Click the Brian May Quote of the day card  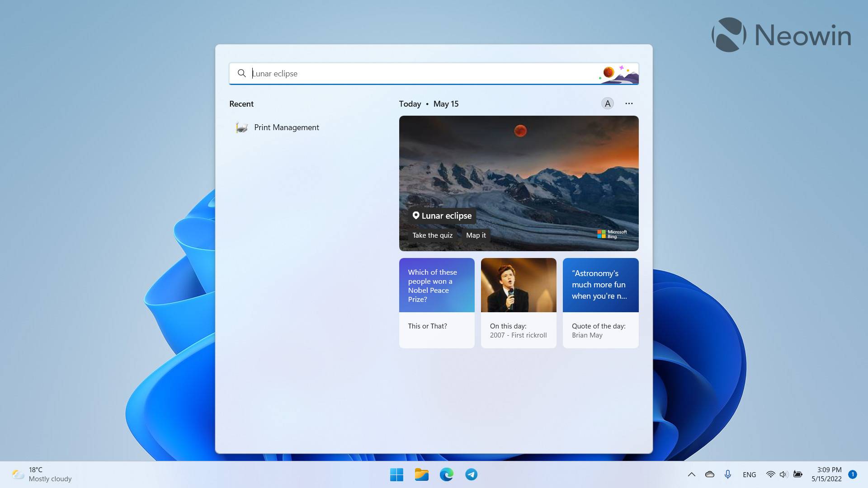pyautogui.click(x=601, y=303)
